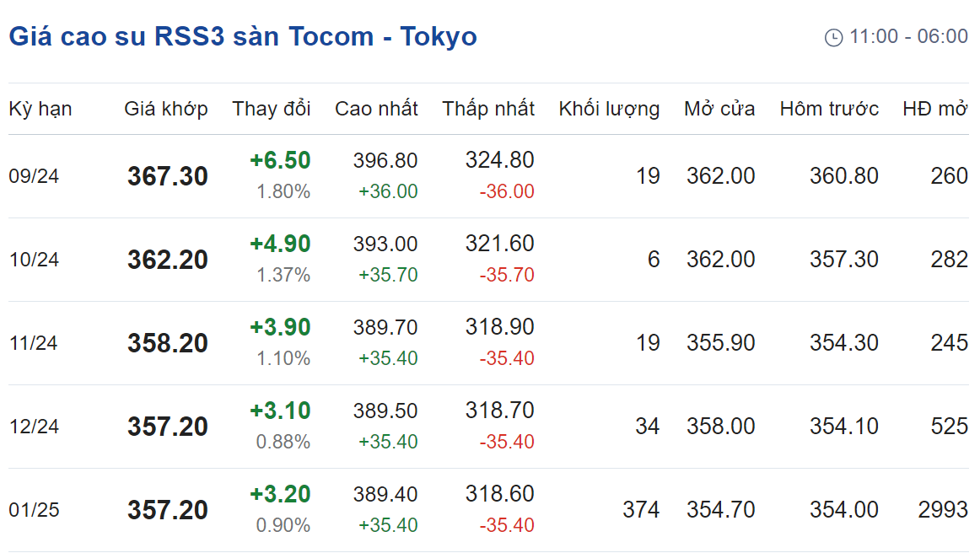The height and width of the screenshot is (553, 980).
Task: Click the clock icon beside 11:00 - 06:00
Action: pos(834,37)
